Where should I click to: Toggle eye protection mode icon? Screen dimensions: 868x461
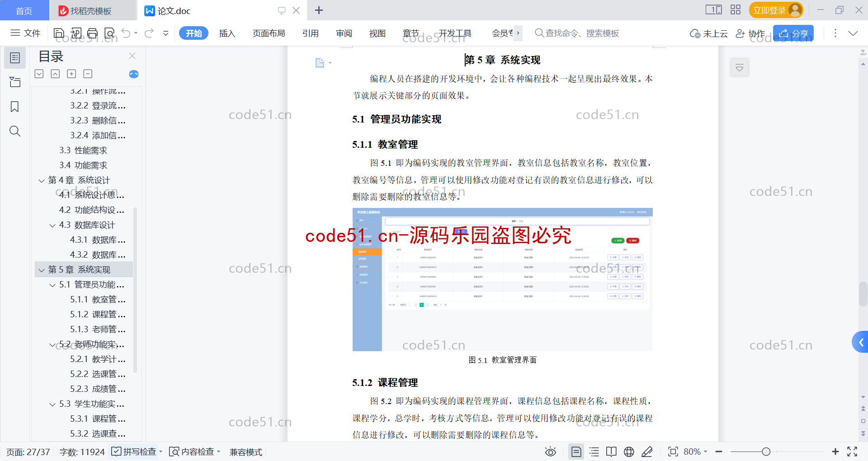tap(551, 452)
